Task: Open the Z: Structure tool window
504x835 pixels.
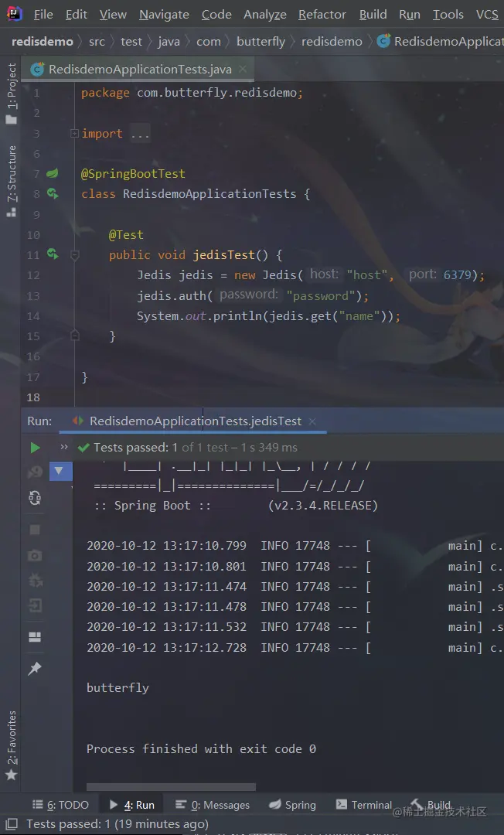Action: [x=11, y=181]
